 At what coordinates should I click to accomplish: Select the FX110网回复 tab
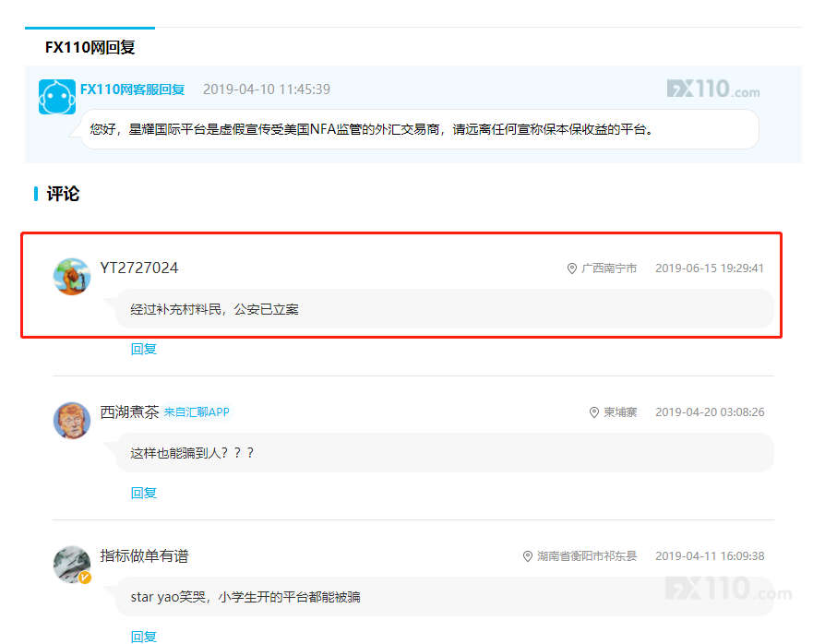(90, 47)
